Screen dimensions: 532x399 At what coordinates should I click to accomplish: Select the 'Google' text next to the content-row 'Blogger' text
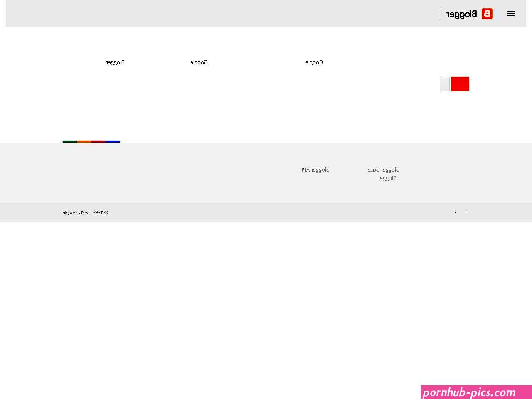199,62
